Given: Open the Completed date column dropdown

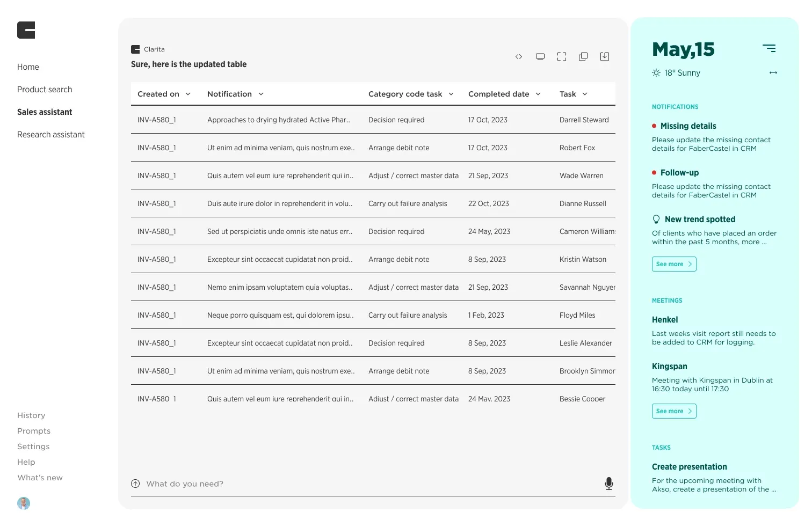Looking at the screenshot, I should pos(538,94).
